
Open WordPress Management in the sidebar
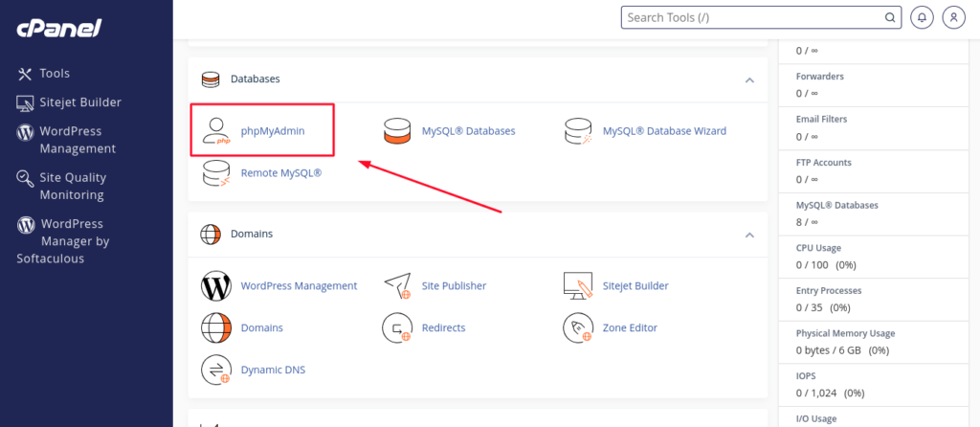coord(78,140)
